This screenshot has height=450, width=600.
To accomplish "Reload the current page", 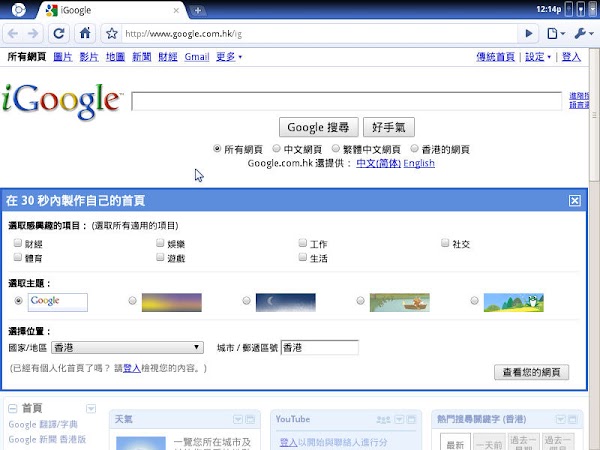I will point(59,34).
